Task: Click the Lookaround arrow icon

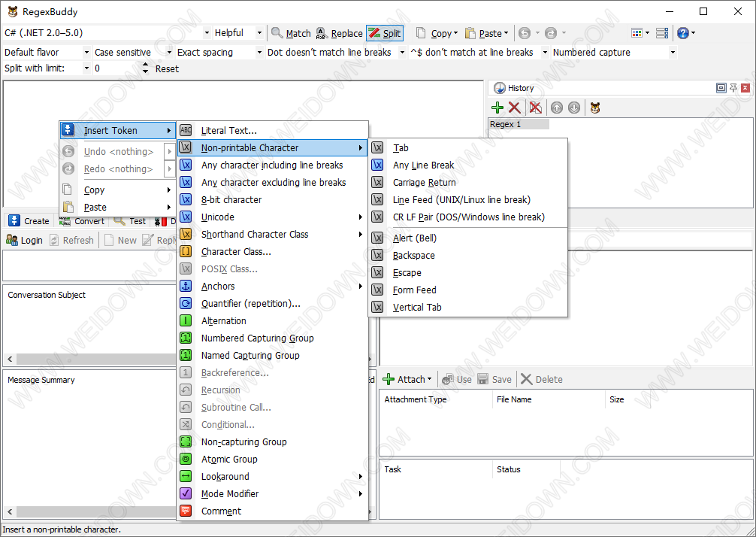Action: [186, 476]
